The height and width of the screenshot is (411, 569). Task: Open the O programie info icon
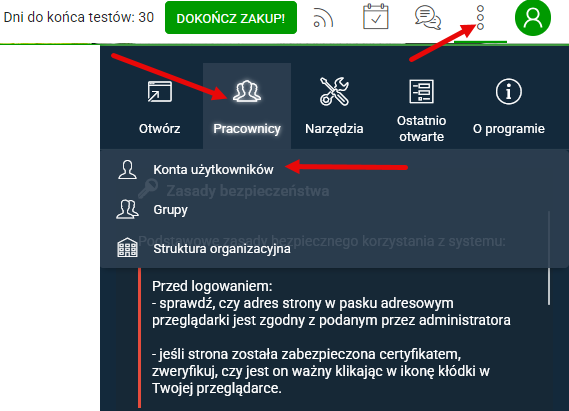509,91
